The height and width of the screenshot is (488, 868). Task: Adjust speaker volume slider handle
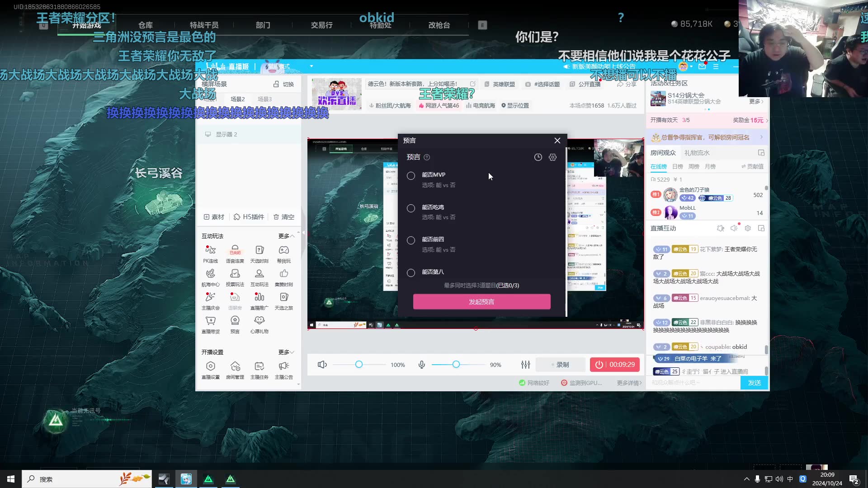(x=359, y=364)
